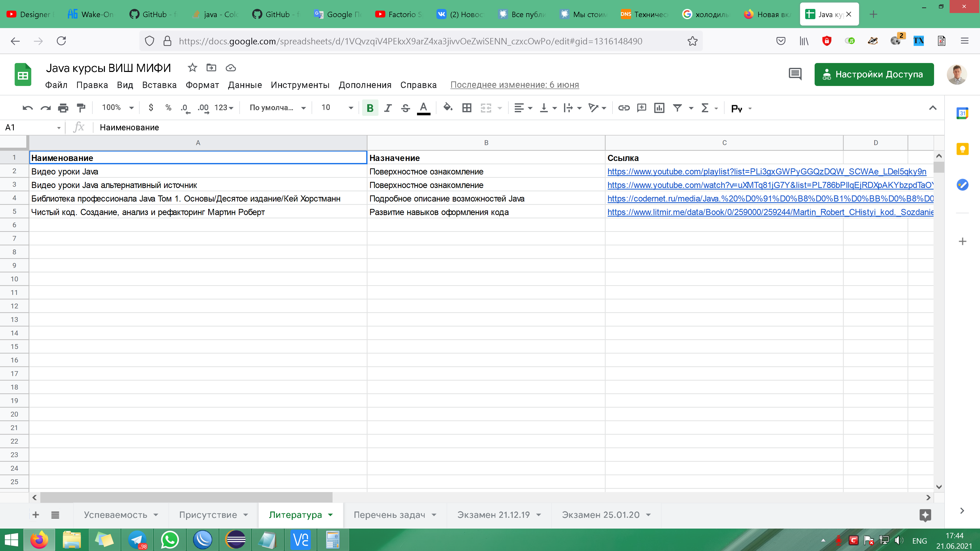This screenshot has height=551, width=980.
Task: Open the fill color picker
Action: (448, 108)
